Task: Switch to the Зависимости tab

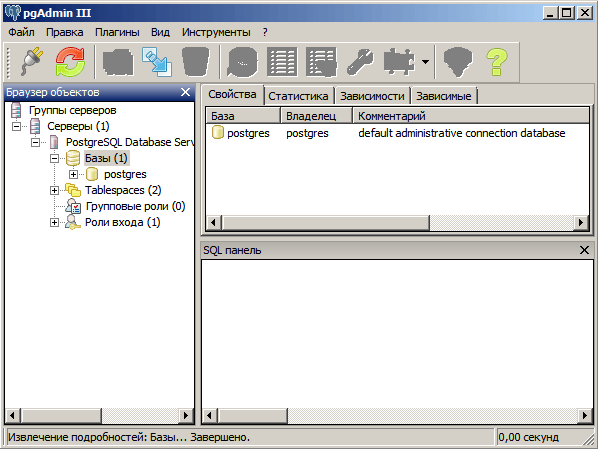Action: (x=372, y=96)
